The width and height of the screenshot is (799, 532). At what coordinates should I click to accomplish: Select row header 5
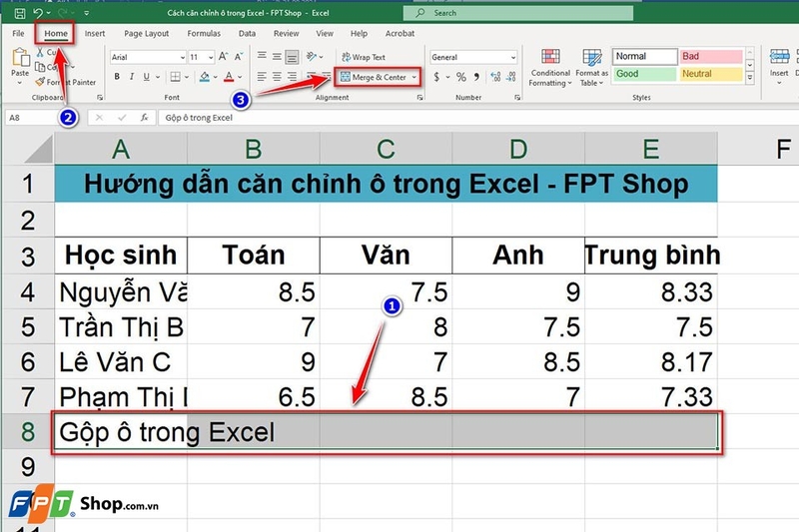tap(28, 326)
